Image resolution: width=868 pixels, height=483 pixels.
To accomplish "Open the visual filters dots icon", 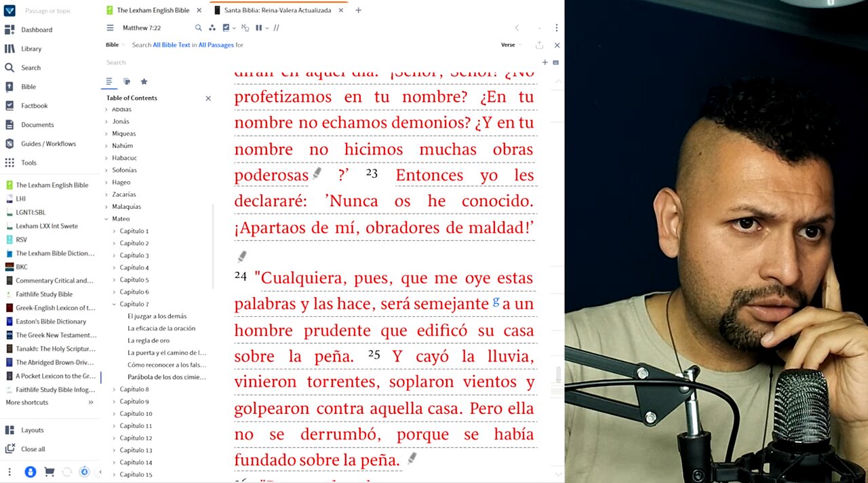I will (x=212, y=28).
